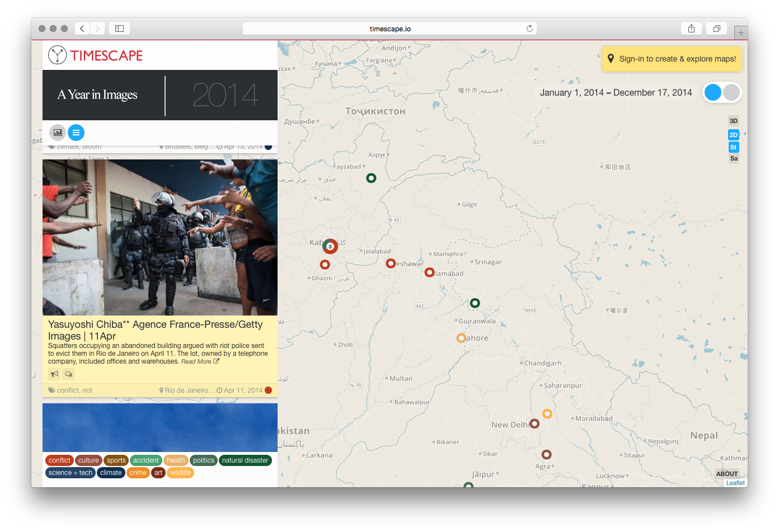Open the date range January 1 – December 17, 2014

click(x=616, y=93)
